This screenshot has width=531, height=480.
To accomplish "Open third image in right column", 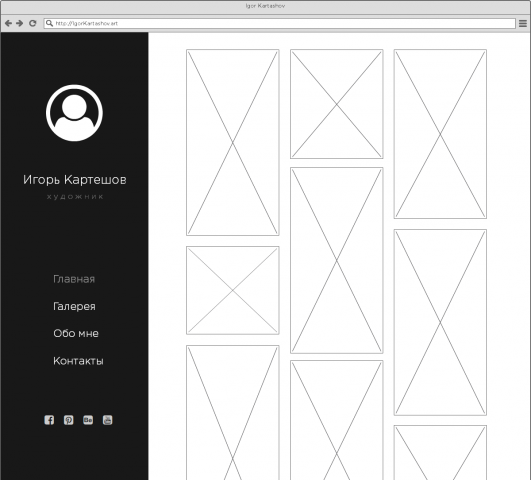I will coord(440,452).
